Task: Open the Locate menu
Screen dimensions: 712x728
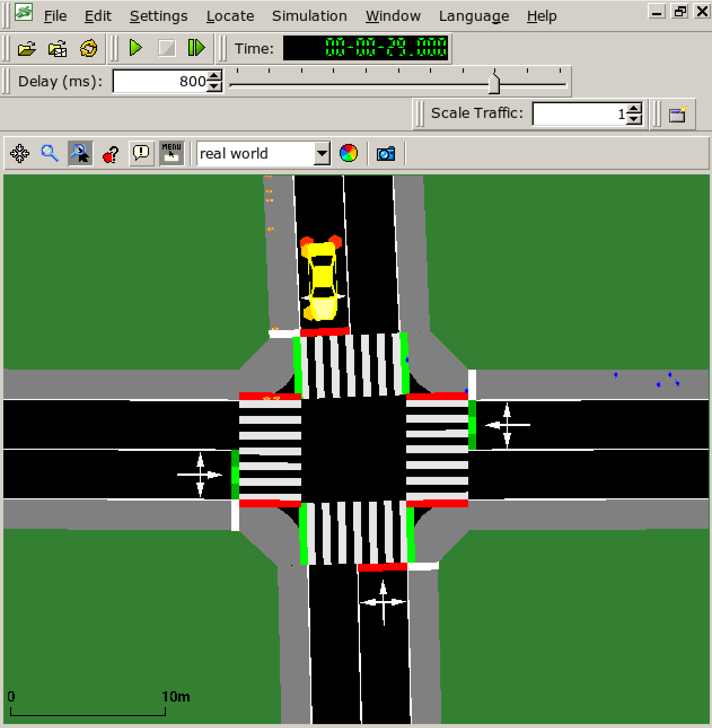Action: pos(230,16)
